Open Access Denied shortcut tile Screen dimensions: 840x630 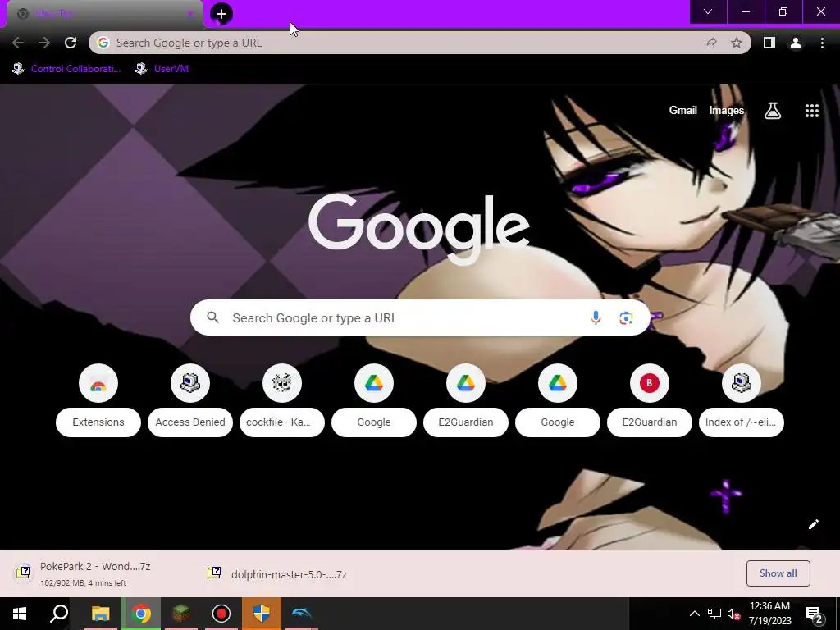pos(190,400)
